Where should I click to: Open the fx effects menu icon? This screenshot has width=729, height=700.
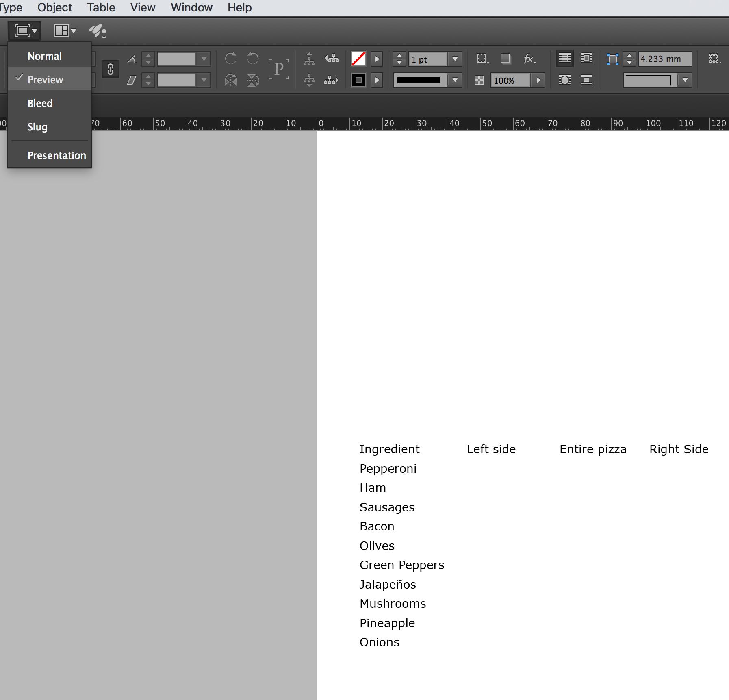point(529,59)
